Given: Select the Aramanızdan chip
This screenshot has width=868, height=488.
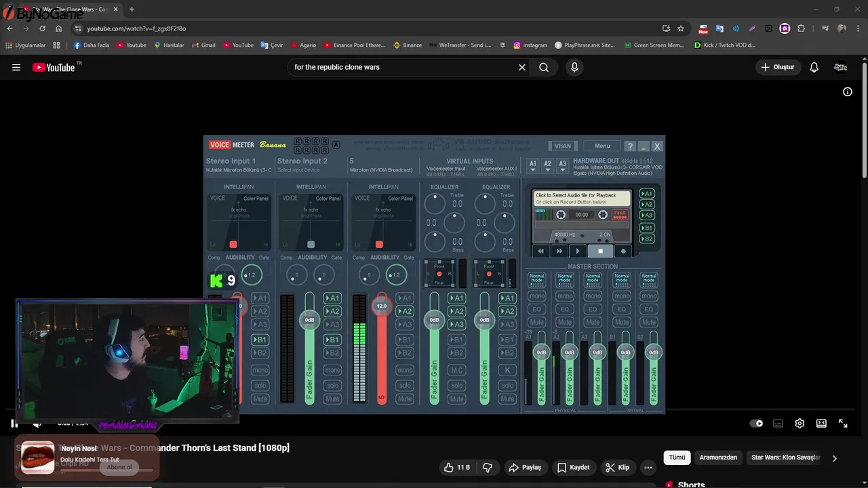Looking at the screenshot, I should point(718,457).
